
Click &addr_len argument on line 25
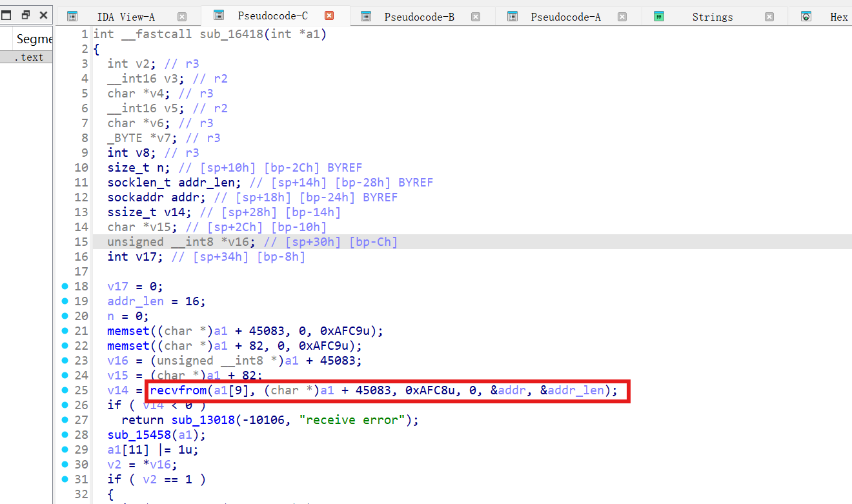coord(573,390)
